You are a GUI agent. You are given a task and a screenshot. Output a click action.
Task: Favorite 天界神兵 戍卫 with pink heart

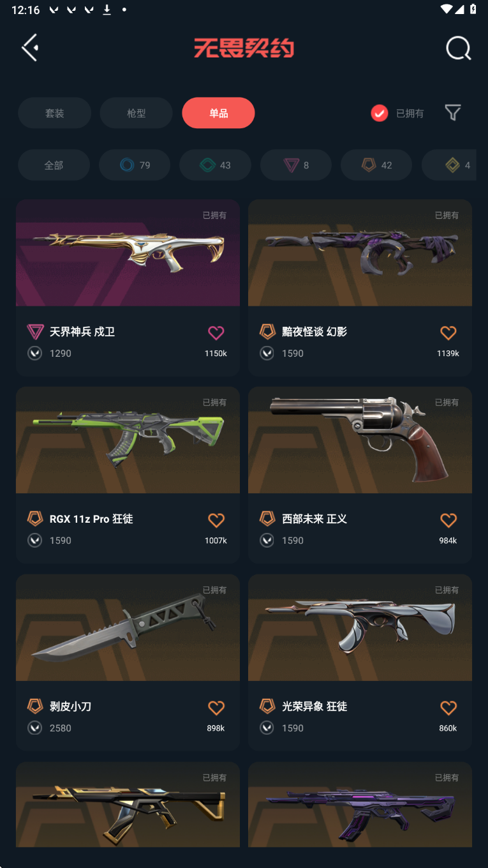coord(216,333)
